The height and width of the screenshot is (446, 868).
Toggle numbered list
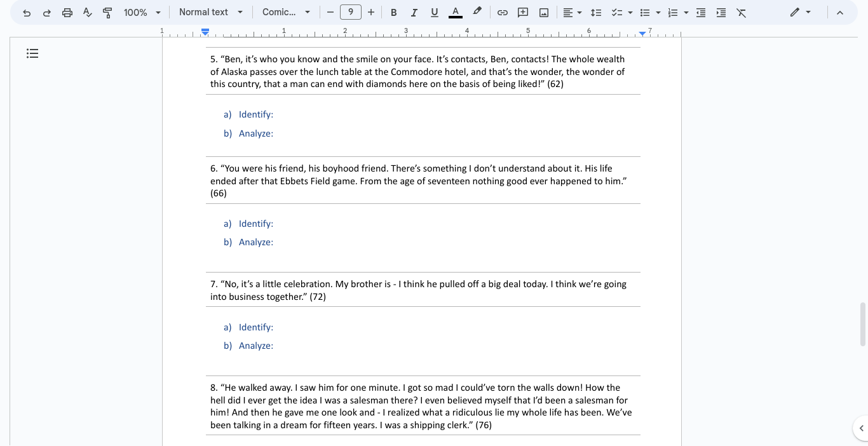tap(674, 13)
